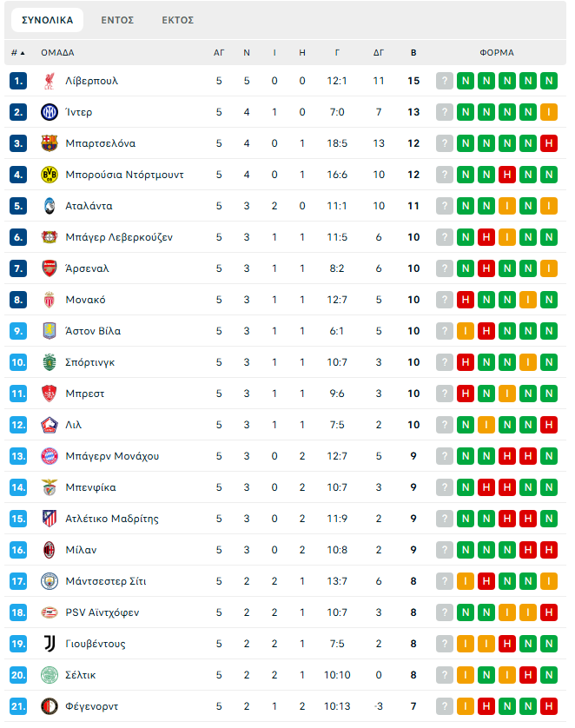Click the Arsenal club crest icon
Image resolution: width=575 pixels, height=728 pixels.
point(49,268)
